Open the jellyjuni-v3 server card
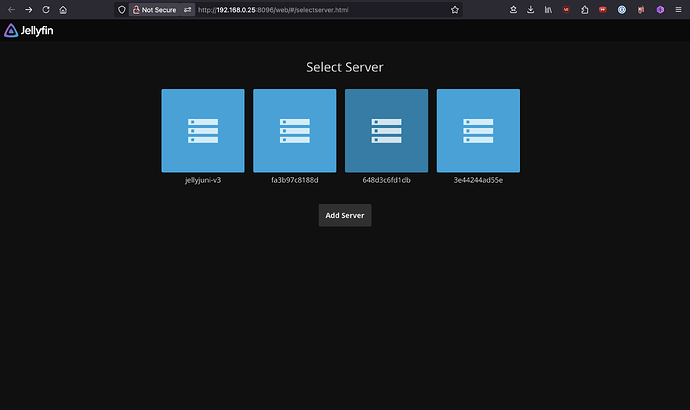This screenshot has height=410, width=690. tap(203, 131)
